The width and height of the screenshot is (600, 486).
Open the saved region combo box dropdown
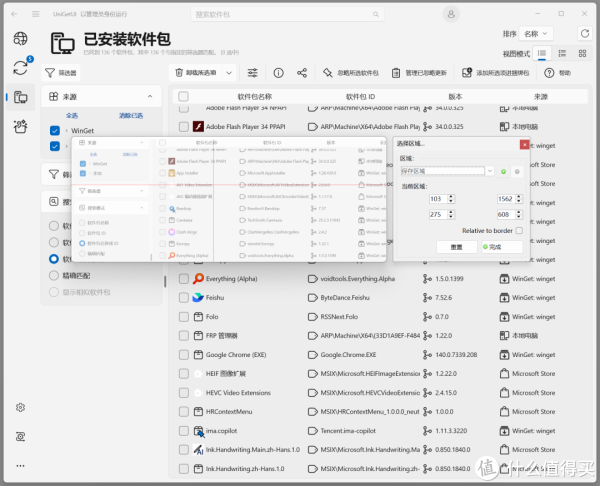[x=490, y=171]
